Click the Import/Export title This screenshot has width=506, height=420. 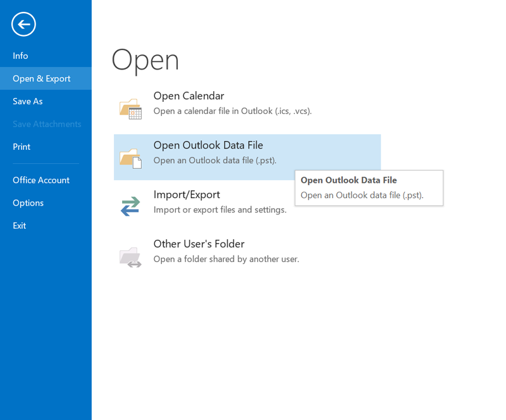pos(187,195)
